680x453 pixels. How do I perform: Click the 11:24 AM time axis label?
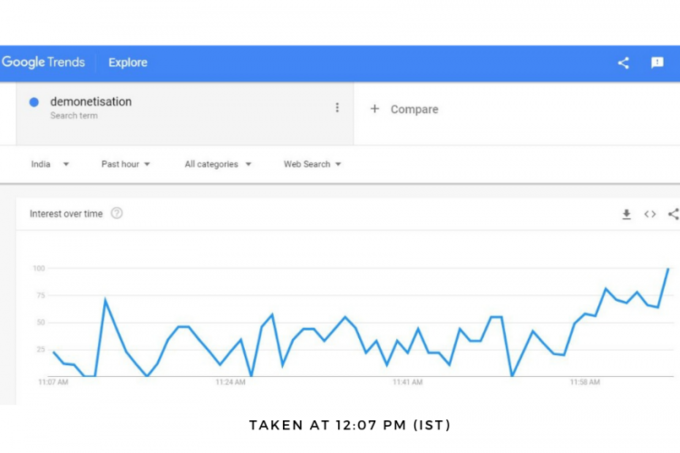[230, 382]
